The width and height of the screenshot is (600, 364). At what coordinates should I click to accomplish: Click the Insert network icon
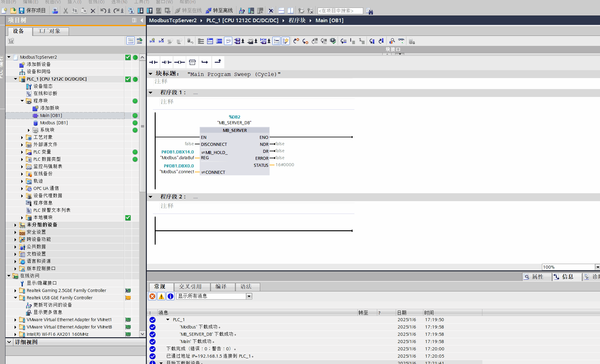click(152, 41)
